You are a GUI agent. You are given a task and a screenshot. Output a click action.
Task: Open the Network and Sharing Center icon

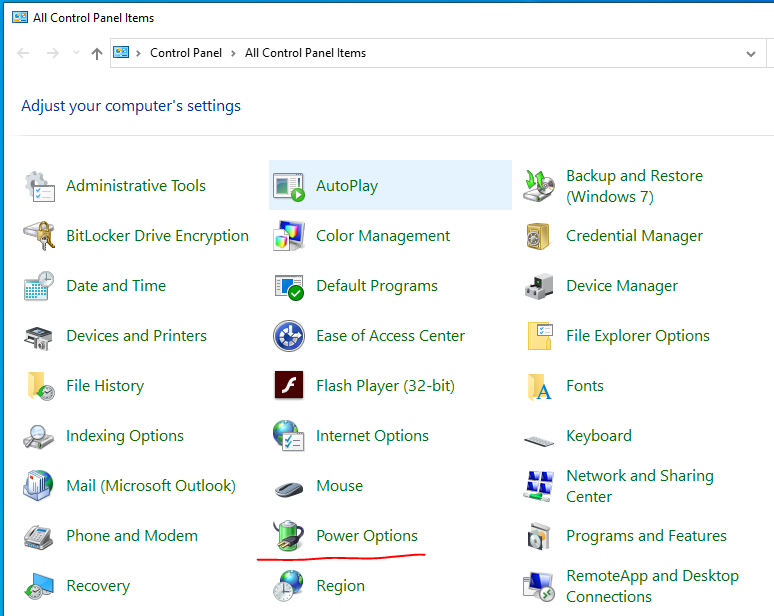(x=539, y=486)
